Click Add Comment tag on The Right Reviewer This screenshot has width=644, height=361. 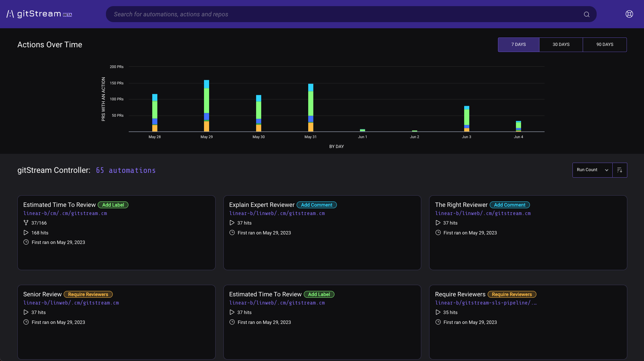tap(509, 205)
